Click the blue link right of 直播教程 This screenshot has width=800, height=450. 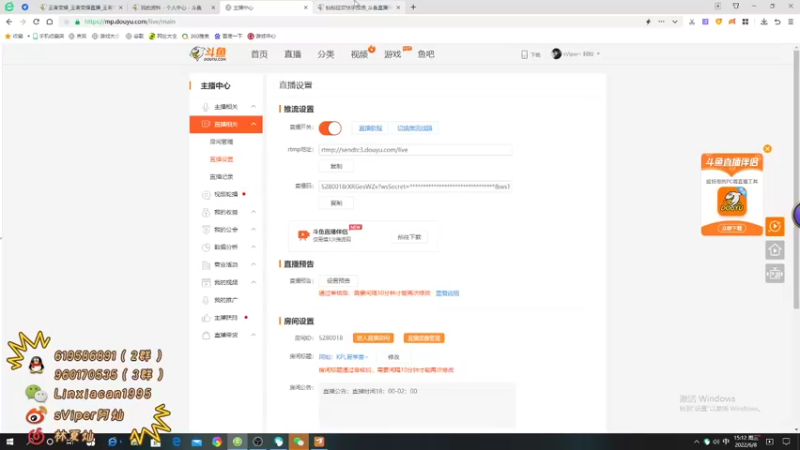[414, 128]
